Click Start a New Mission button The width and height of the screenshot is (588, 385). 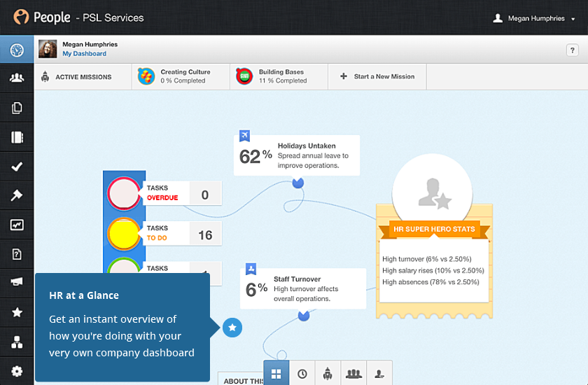click(377, 76)
